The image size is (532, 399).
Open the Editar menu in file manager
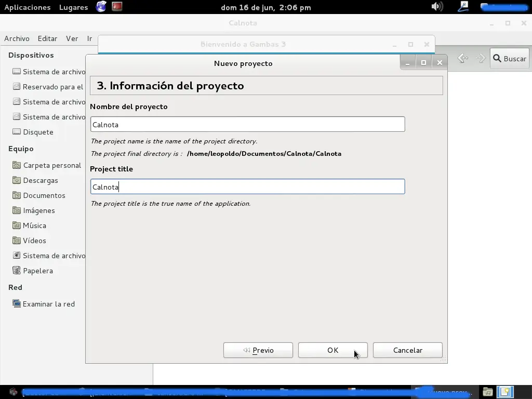pyautogui.click(x=47, y=38)
